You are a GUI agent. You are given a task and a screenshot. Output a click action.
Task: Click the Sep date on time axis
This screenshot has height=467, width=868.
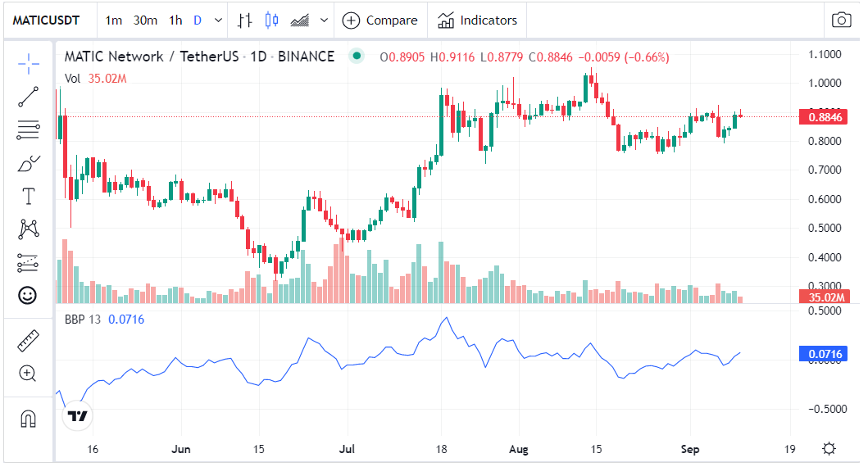point(690,449)
